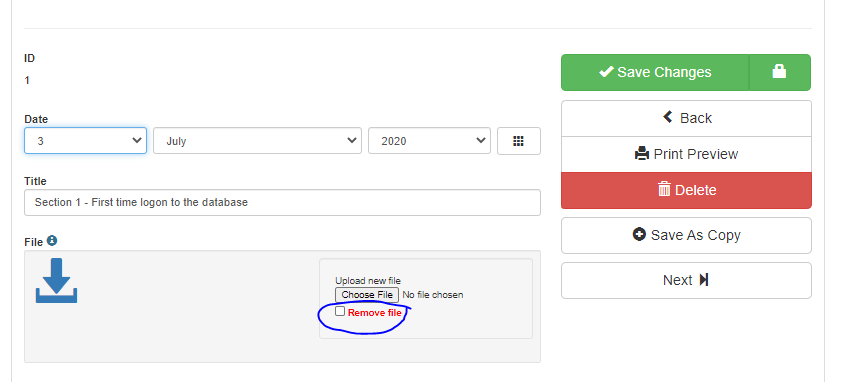Open the day dropdown showing 3
This screenshot has width=843, height=382.
[x=85, y=141]
